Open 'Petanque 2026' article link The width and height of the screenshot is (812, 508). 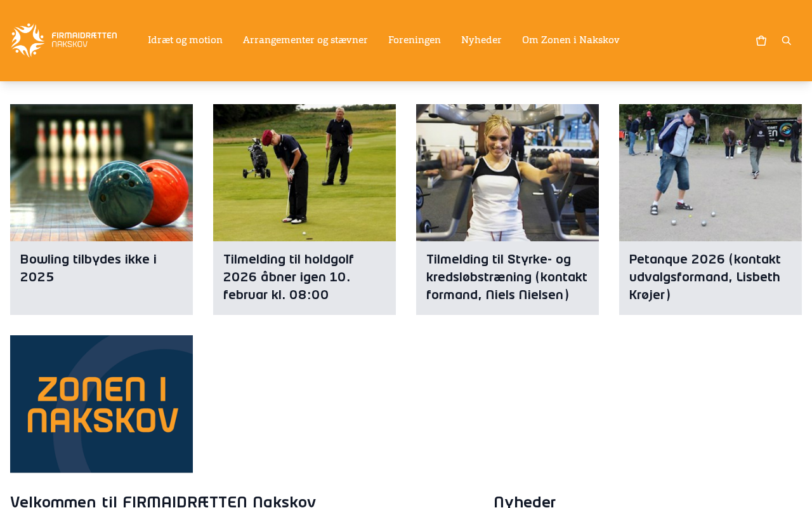coord(705,277)
